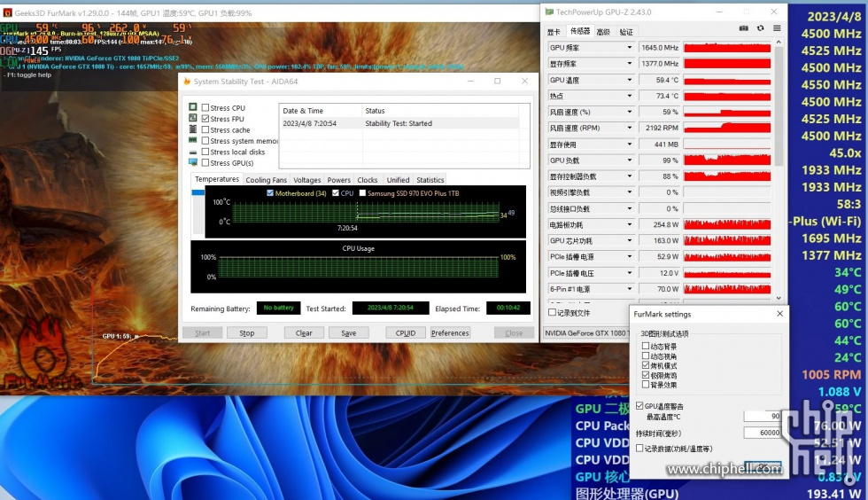Screen dimensions: 868x500
Task: Click Clear button in AIDA64
Action: [x=304, y=332]
